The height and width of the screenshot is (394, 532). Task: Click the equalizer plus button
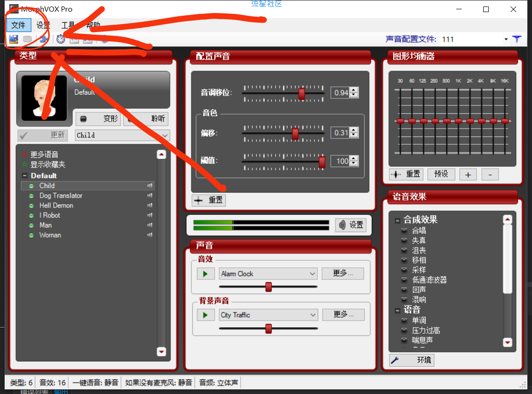[468, 175]
